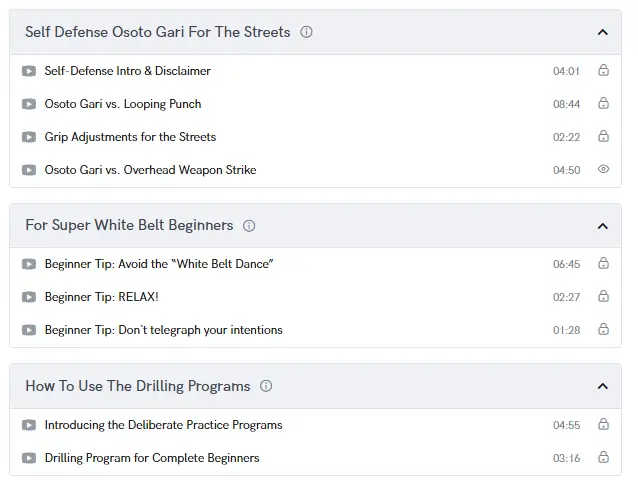Viewport: 638px width, 490px height.
Task: Click preview eye icon for Overhead Weapon Strike lesson
Action: click(x=603, y=170)
